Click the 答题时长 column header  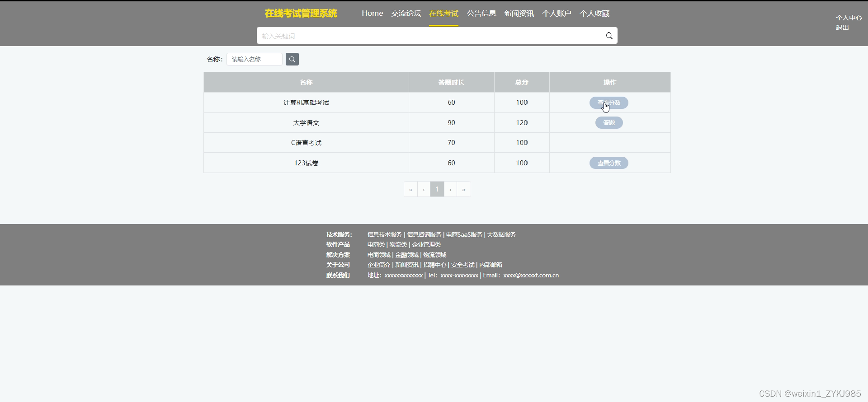[451, 82]
